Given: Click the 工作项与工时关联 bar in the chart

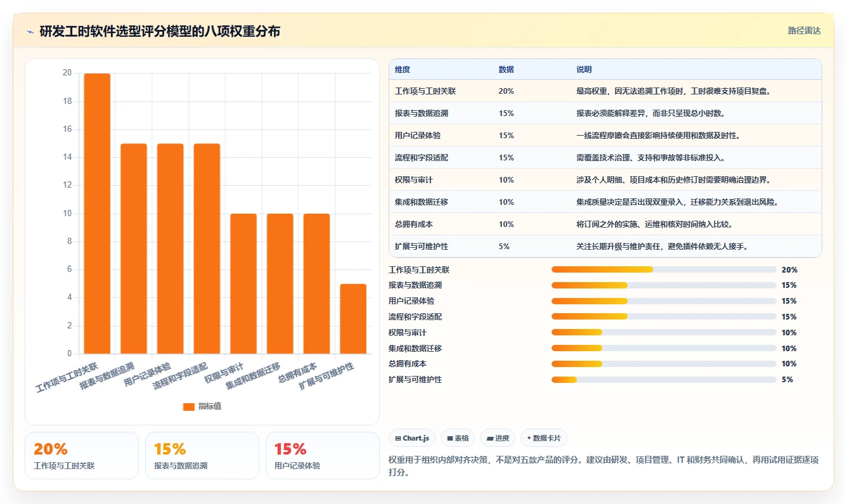Looking at the screenshot, I should tap(97, 214).
